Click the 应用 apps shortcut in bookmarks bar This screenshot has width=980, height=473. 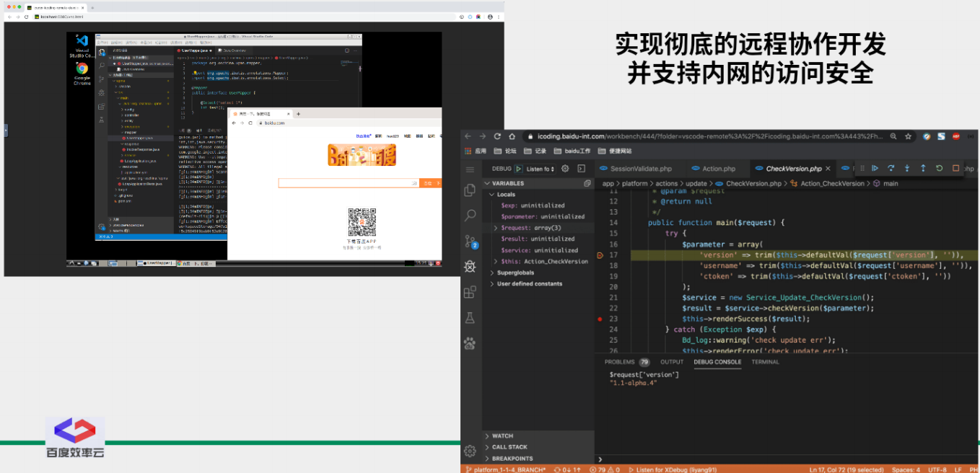click(x=475, y=151)
